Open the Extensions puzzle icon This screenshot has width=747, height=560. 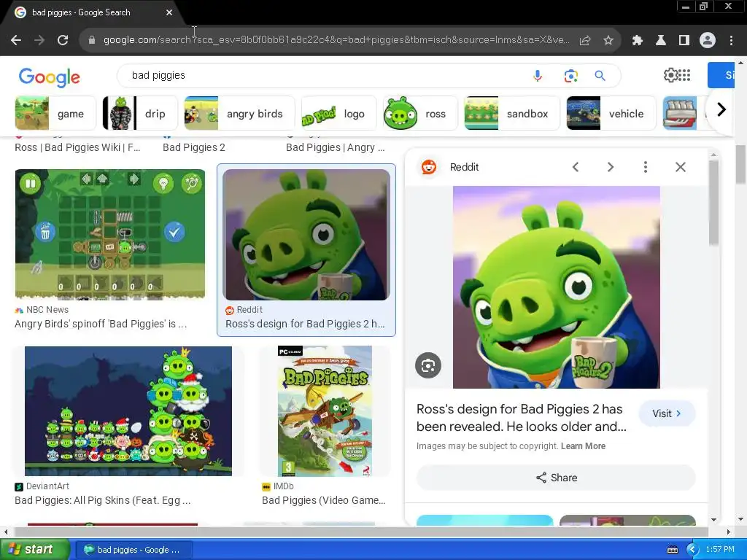(637, 41)
